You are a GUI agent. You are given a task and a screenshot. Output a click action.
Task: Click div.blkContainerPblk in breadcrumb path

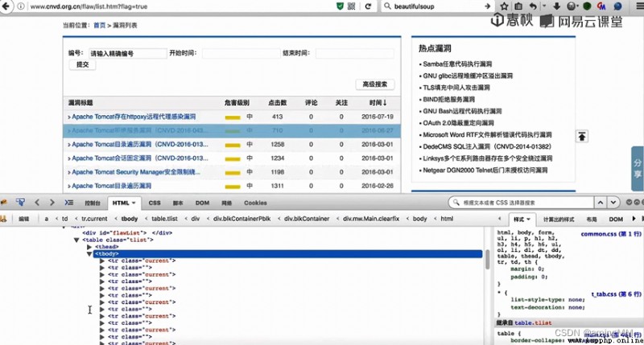click(242, 219)
